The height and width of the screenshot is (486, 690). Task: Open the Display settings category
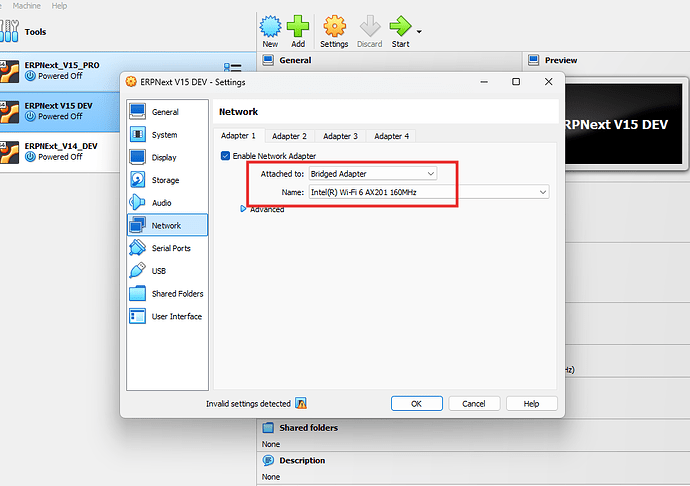click(x=167, y=158)
